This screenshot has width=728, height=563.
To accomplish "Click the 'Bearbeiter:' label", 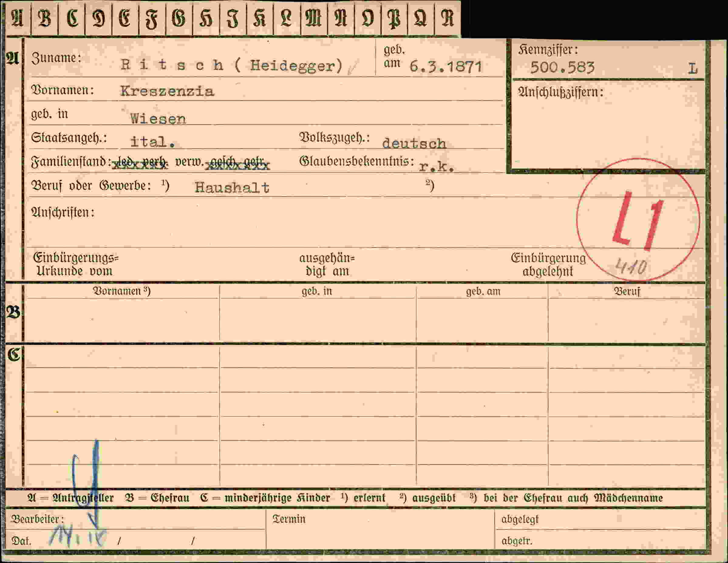I will [x=37, y=519].
